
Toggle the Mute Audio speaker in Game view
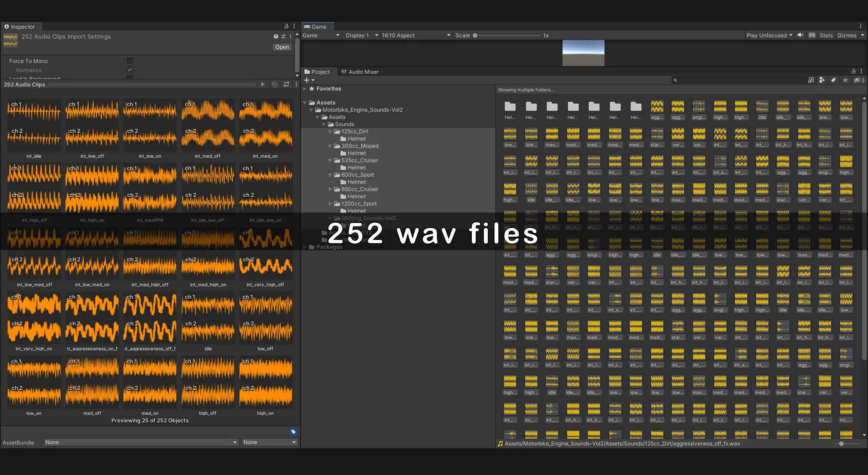[800, 35]
